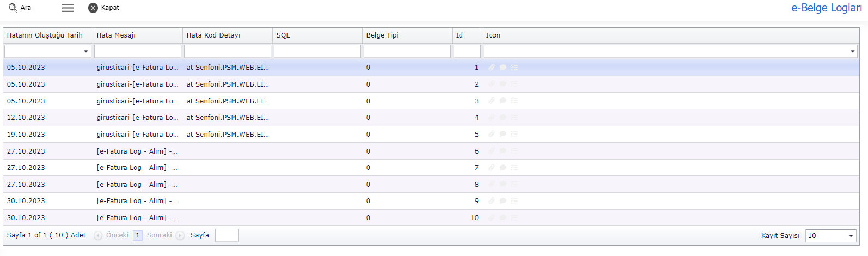Click comment bubble icon in row Id 4
The image size is (868, 256).
(503, 117)
